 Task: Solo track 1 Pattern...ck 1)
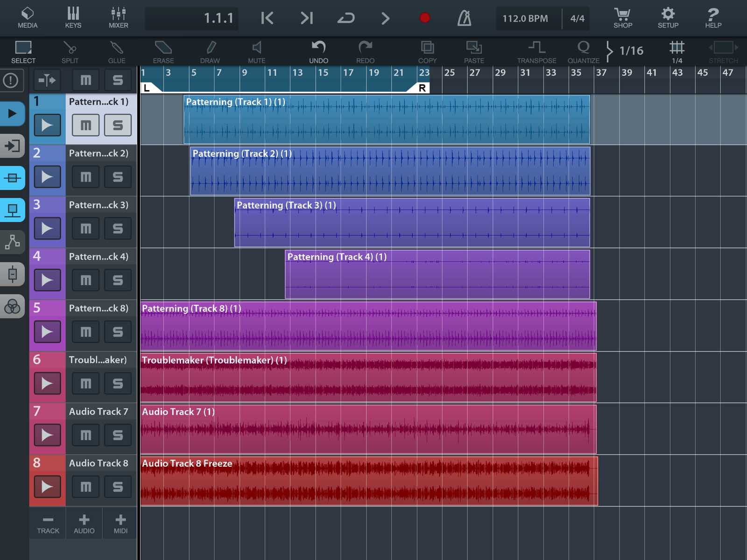pyautogui.click(x=118, y=125)
